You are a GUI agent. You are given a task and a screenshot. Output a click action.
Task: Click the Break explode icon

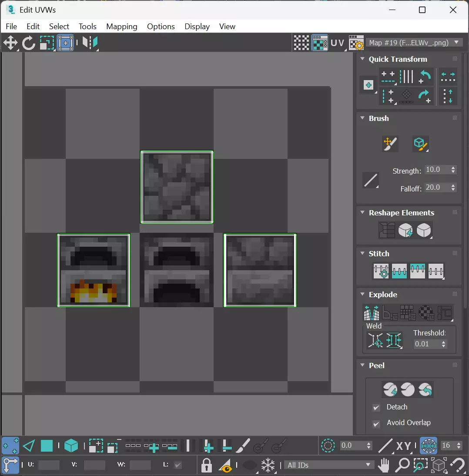371,313
